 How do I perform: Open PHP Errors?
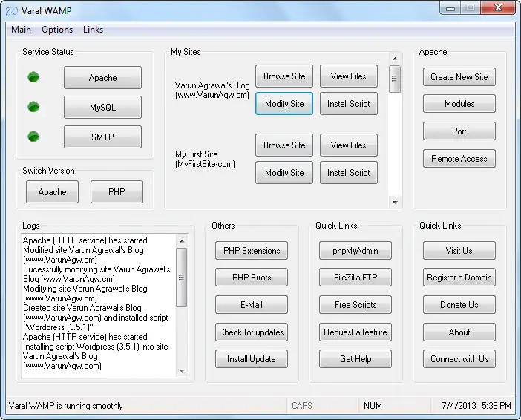[252, 278]
